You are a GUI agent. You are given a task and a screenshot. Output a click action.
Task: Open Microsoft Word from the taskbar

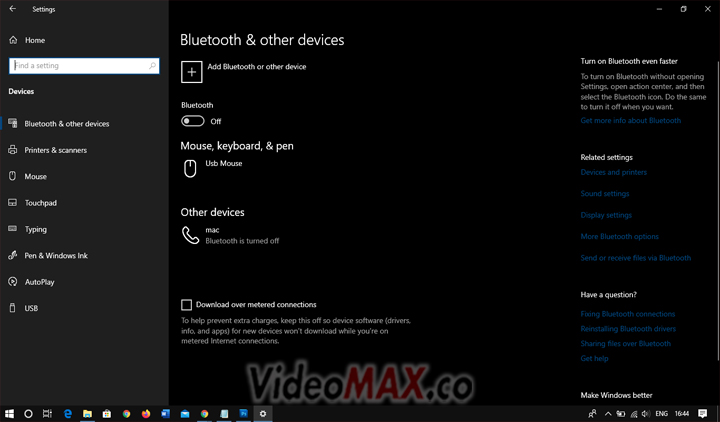(x=165, y=414)
